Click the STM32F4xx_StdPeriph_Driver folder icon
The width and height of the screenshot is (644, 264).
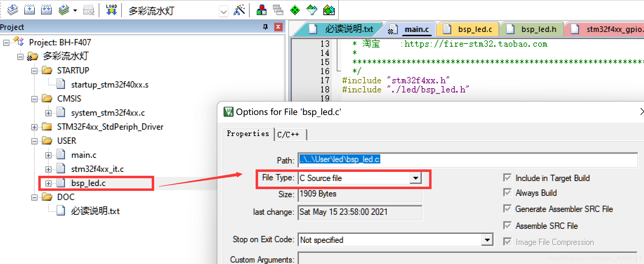click(47, 127)
